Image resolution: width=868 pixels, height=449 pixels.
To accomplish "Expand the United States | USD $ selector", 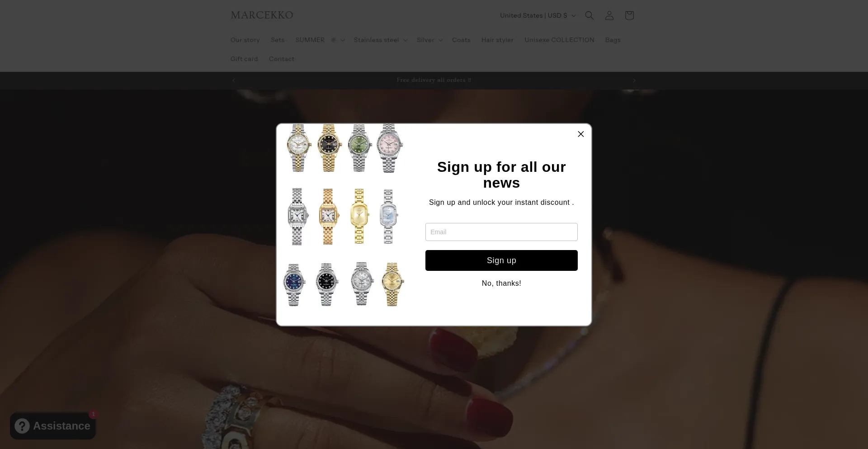I will 538,15.
